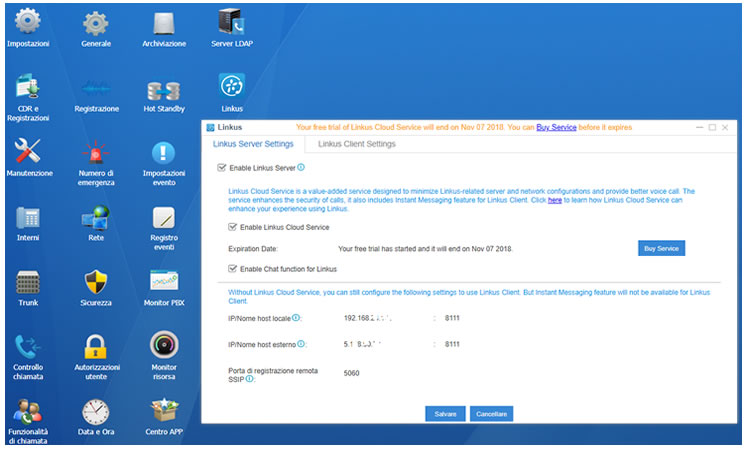Click the Cancellare button
Screen dimensions: 750x450
tap(491, 414)
